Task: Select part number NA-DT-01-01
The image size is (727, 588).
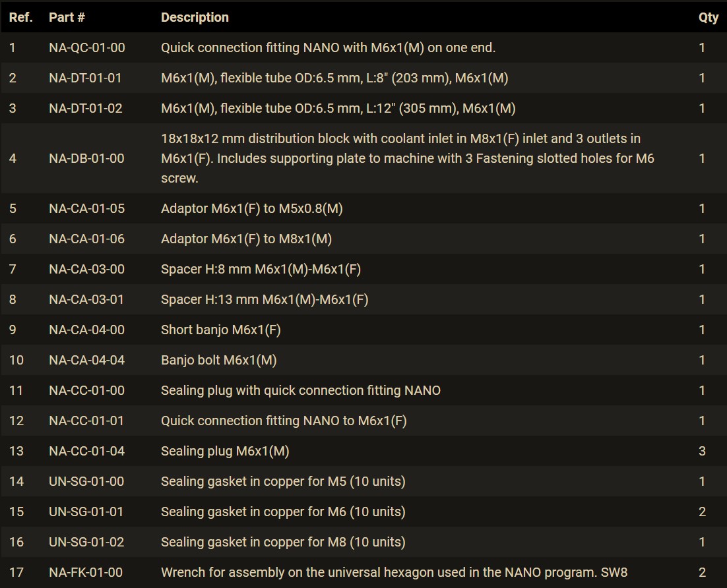Action: [85, 78]
